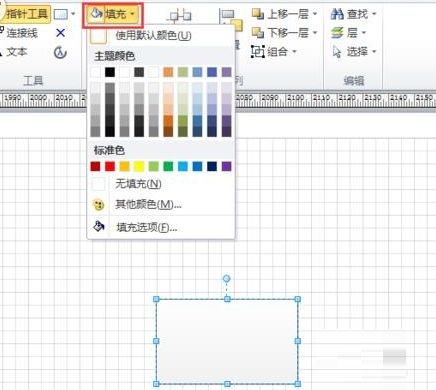Pick the light blue theme color swatch
Image resolution: width=436 pixels, height=390 pixels.
point(197,72)
